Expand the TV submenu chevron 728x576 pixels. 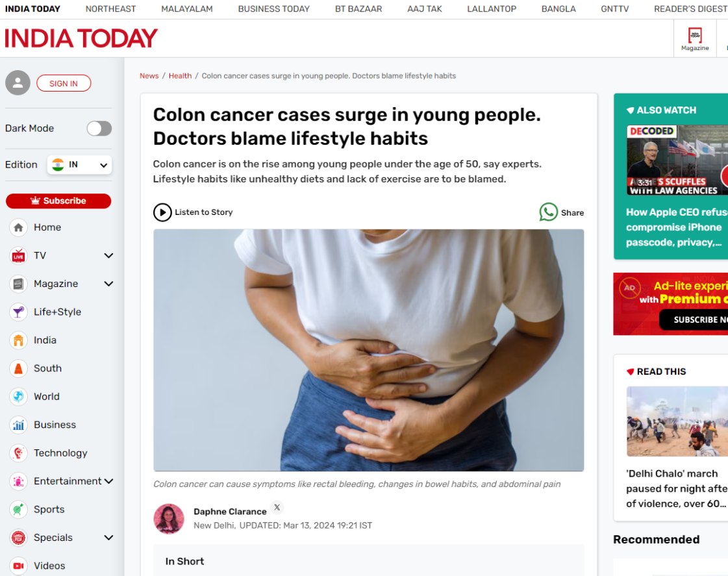click(x=108, y=256)
